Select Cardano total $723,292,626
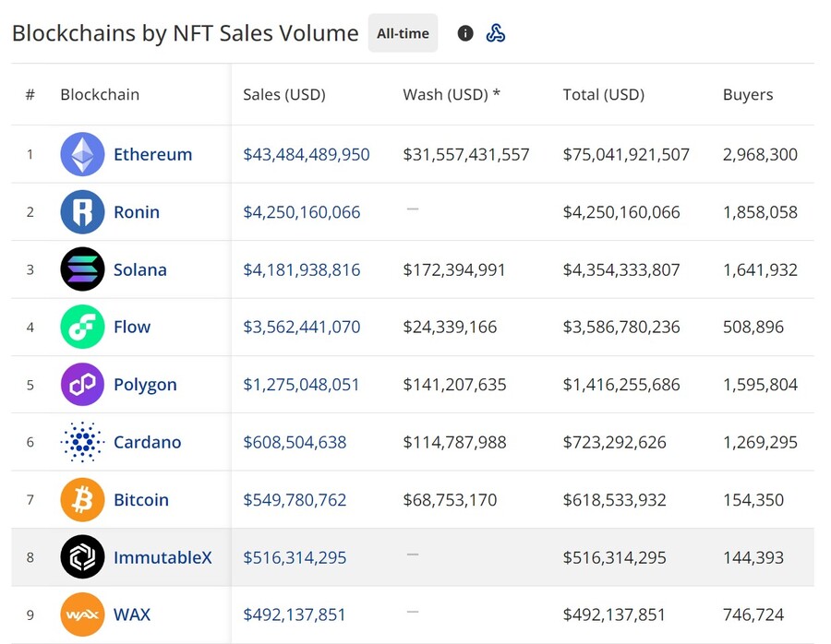Screen dimensions: 831x644 coord(615,442)
